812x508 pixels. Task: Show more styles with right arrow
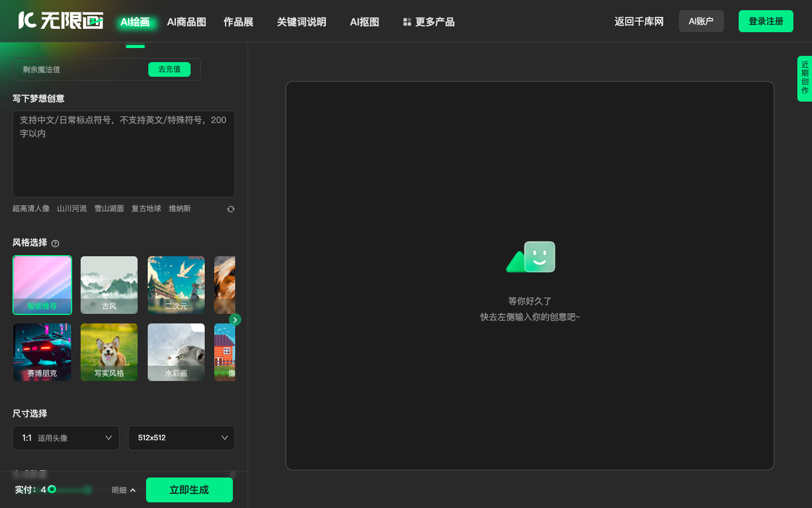(x=235, y=319)
